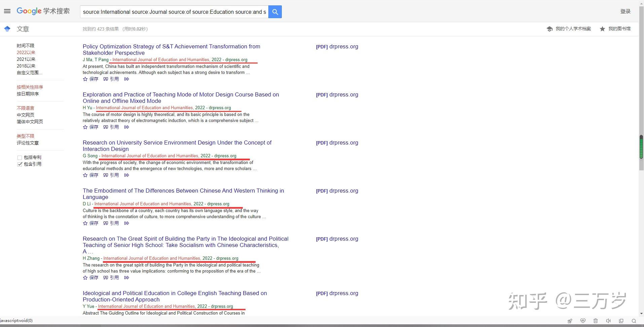Cite the G Song article
Viewport: 644px width, 327px height.
coord(111,175)
